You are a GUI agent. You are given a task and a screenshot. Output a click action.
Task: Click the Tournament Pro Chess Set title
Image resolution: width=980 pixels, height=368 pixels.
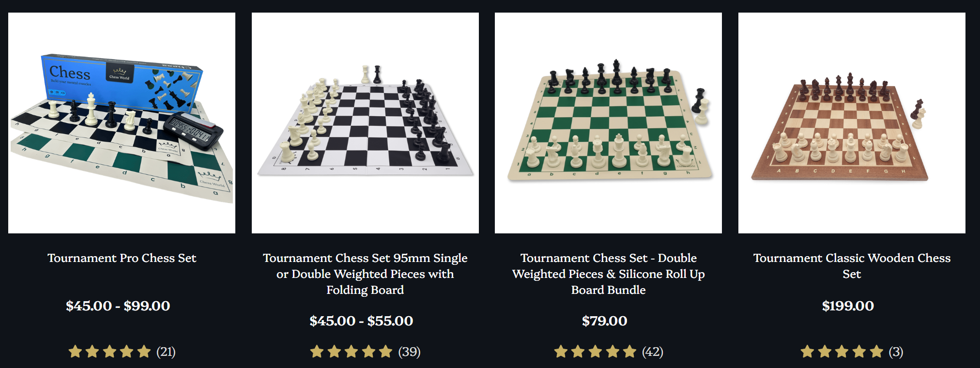(122, 258)
